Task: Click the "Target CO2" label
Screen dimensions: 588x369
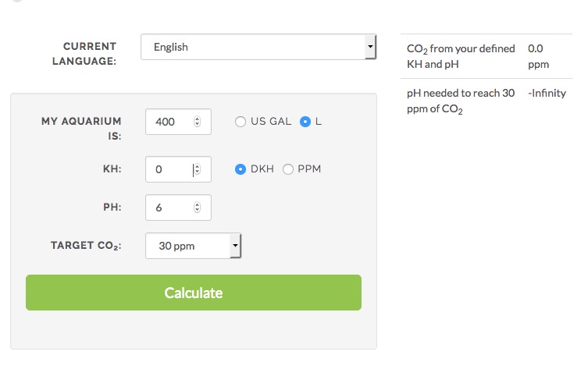Action: pyautogui.click(x=86, y=246)
